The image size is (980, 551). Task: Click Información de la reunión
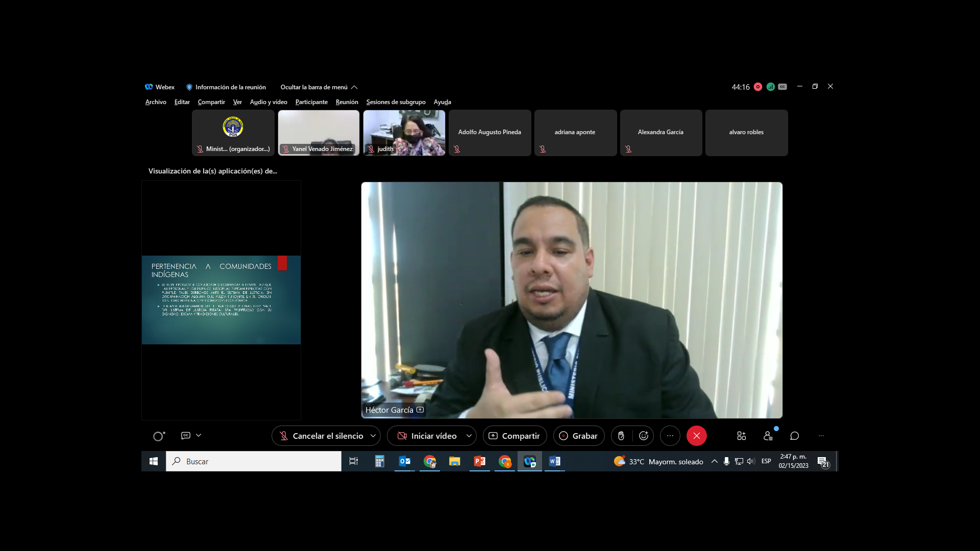[226, 87]
